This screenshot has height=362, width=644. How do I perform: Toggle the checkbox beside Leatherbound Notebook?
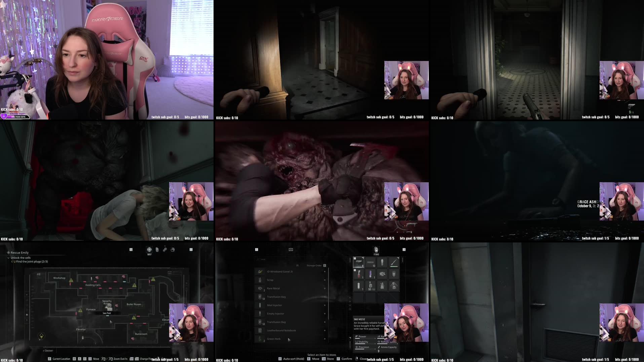(325, 331)
